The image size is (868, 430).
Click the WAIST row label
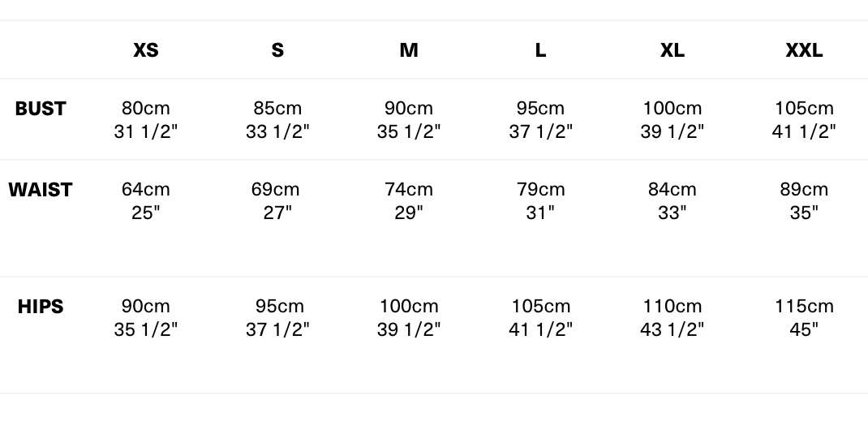[41, 190]
